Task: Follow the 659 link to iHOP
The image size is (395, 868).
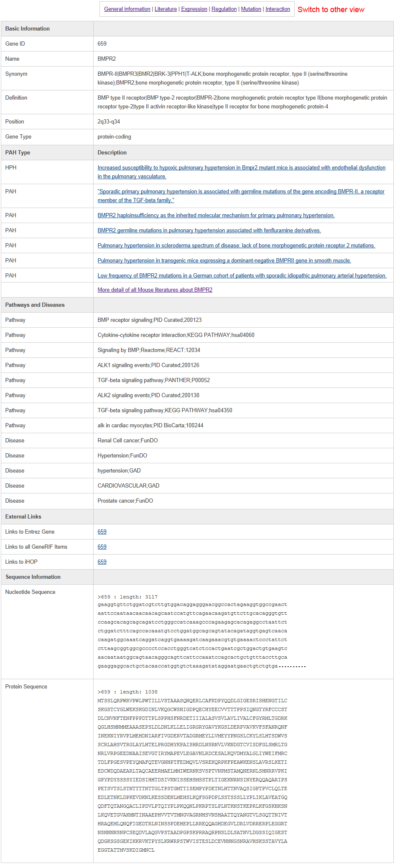Action: click(102, 562)
